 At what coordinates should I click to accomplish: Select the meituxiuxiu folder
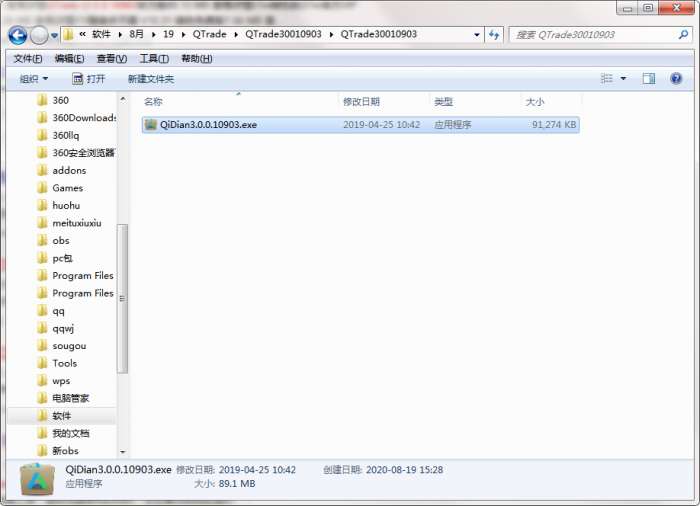[77, 223]
